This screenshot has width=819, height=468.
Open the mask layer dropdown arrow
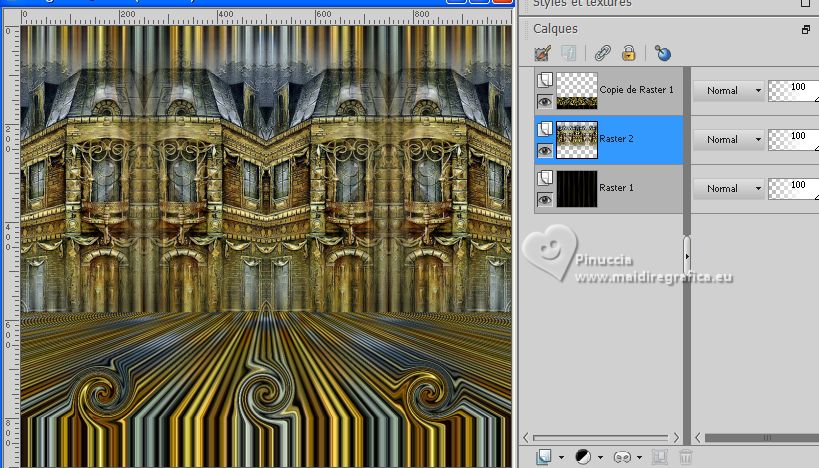pos(639,458)
